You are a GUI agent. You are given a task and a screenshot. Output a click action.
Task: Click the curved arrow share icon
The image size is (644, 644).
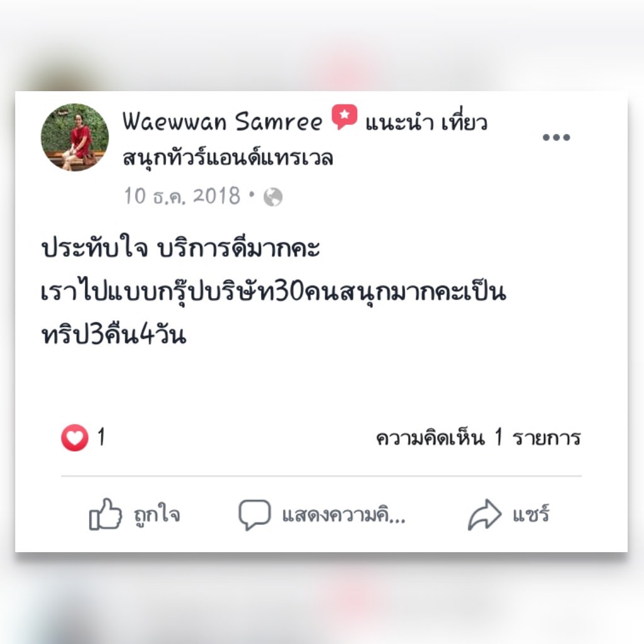tap(485, 514)
